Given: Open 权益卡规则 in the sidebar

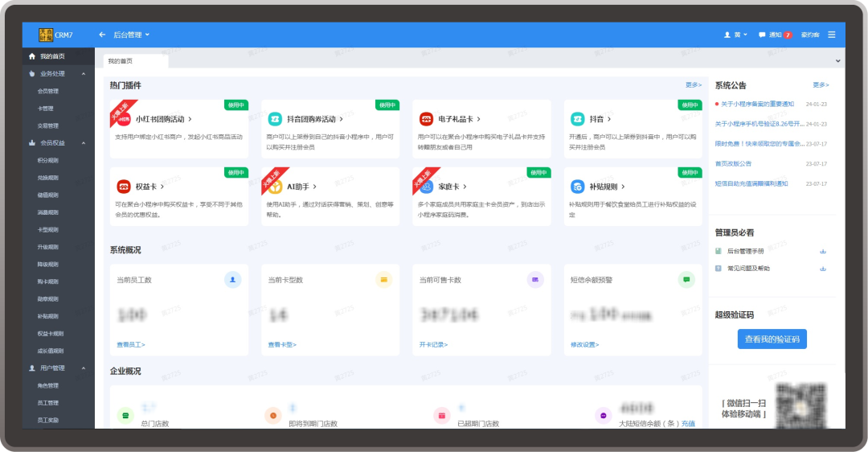Looking at the screenshot, I should (51, 334).
